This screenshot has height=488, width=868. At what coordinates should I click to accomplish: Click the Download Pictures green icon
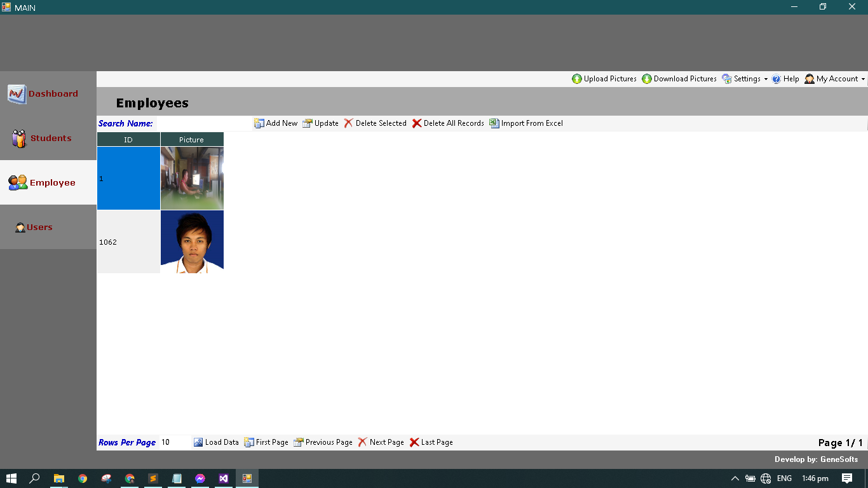pos(647,79)
